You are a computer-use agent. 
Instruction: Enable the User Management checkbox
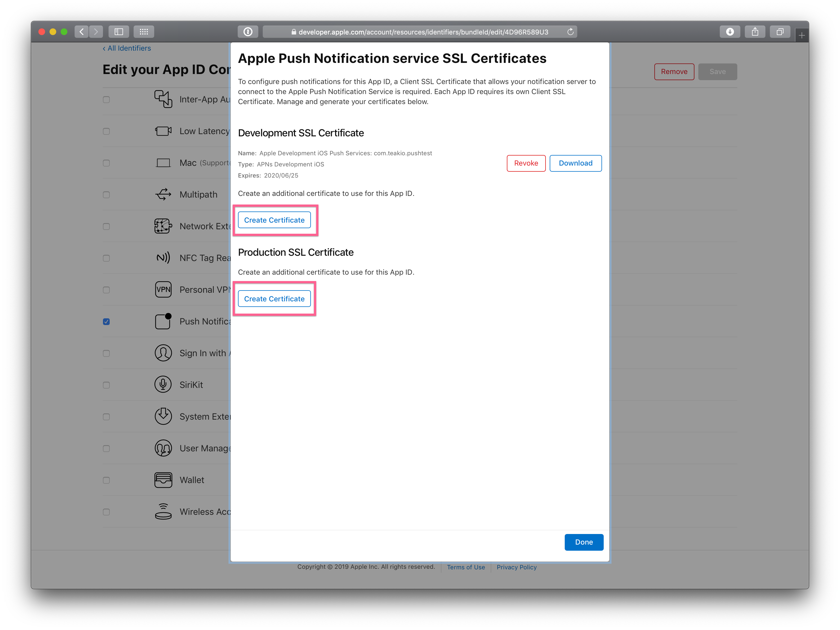[x=106, y=449]
